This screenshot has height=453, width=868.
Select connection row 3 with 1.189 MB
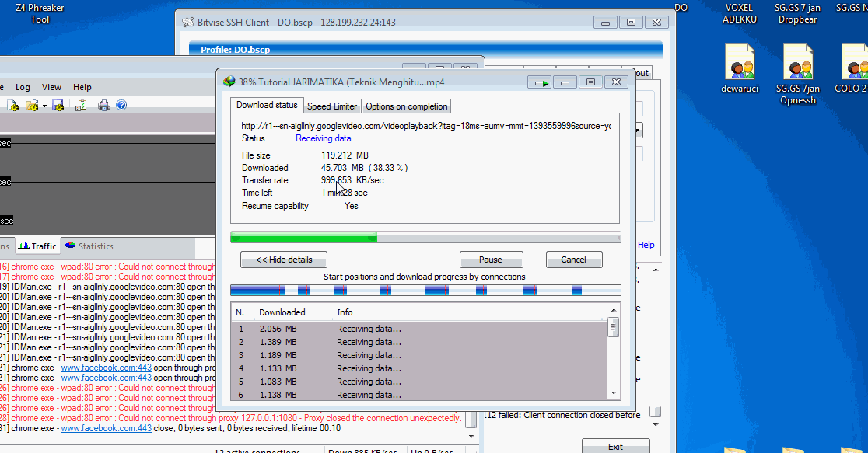(419, 355)
